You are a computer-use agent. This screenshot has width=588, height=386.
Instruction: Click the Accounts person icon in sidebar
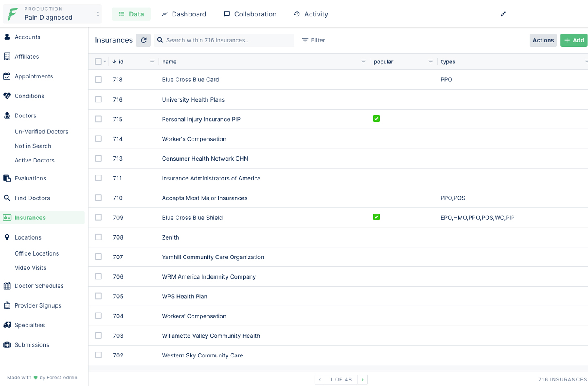[7, 37]
